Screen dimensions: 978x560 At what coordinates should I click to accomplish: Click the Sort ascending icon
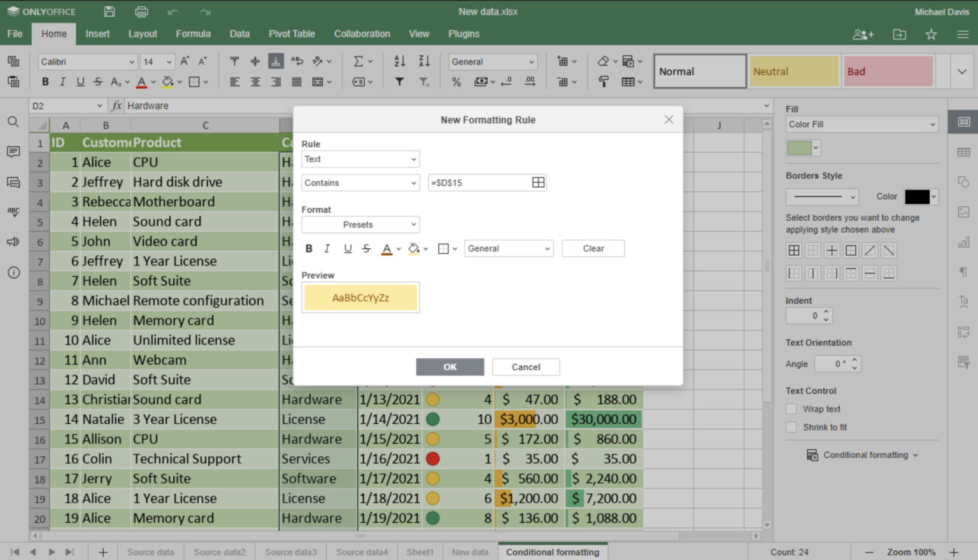[399, 61]
